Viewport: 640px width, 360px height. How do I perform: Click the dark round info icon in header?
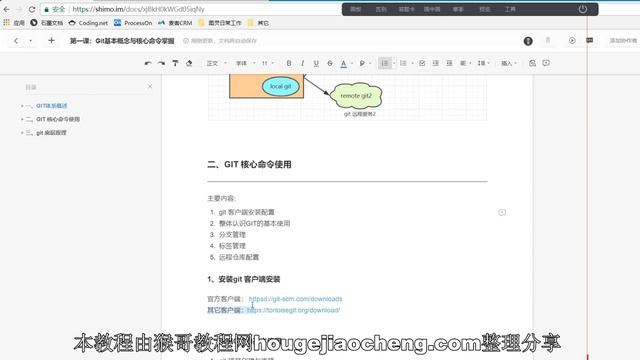[528, 41]
